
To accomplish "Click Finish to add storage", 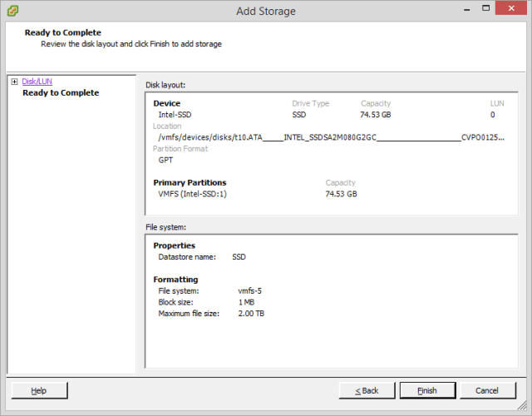I will tap(427, 390).
